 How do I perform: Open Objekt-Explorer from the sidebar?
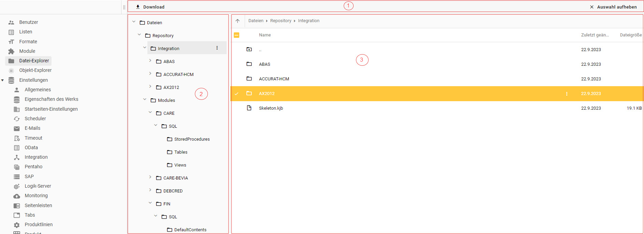35,70
